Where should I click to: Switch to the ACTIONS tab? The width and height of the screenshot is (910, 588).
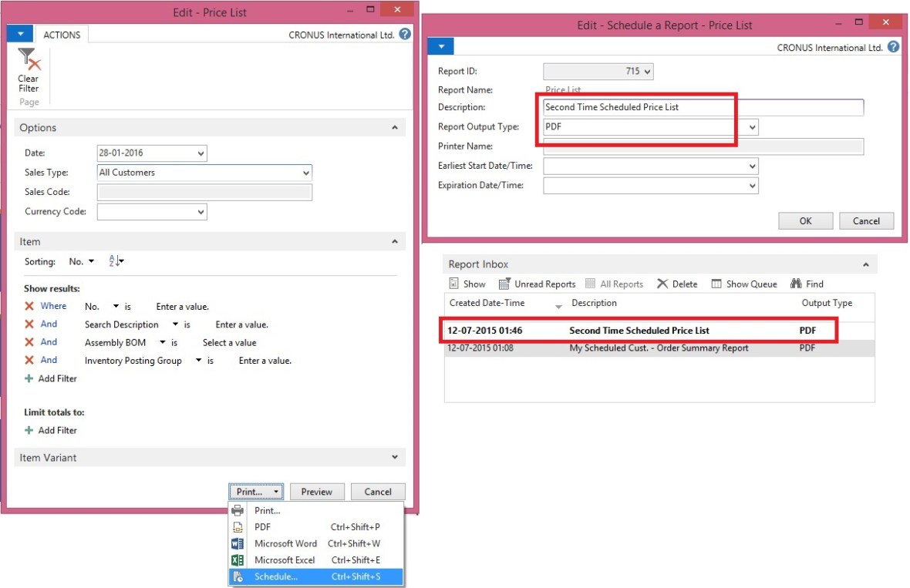(x=62, y=35)
